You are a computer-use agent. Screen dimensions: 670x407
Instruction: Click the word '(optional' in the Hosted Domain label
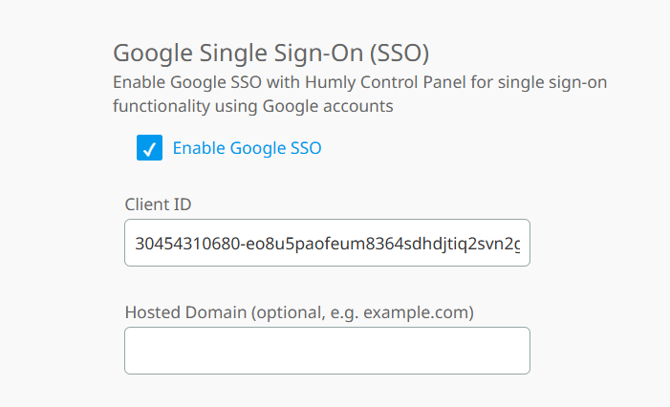tap(286, 312)
